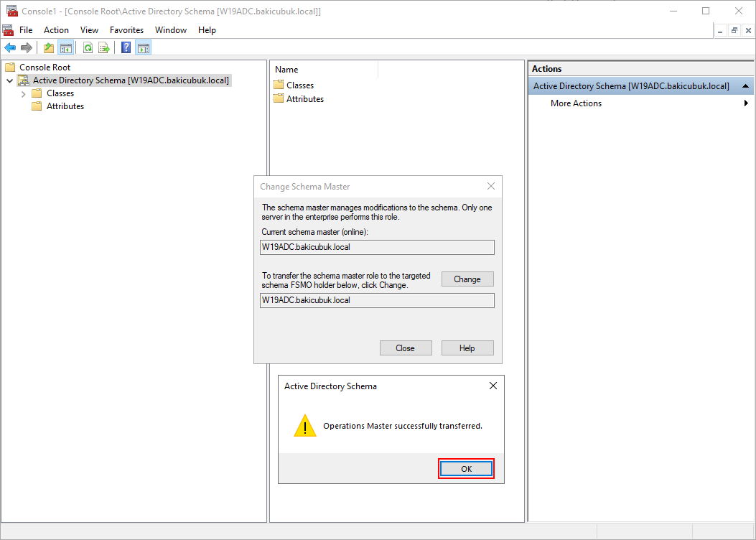Click OK on the transfer success message
The image size is (756, 540).
(466, 469)
